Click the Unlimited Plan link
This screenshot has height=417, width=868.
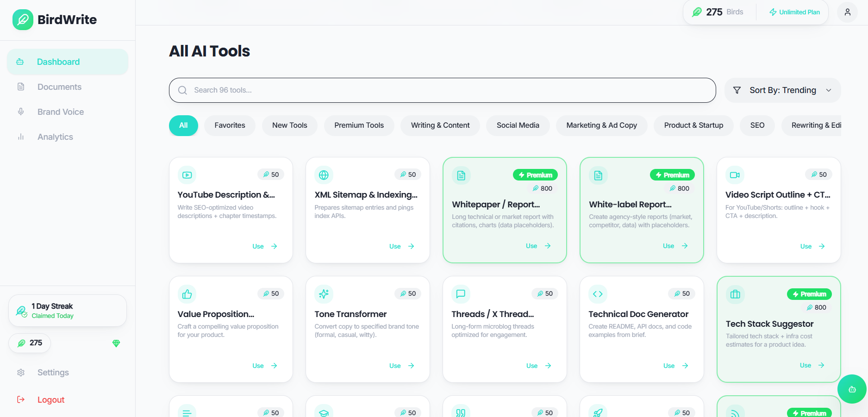click(x=794, y=12)
